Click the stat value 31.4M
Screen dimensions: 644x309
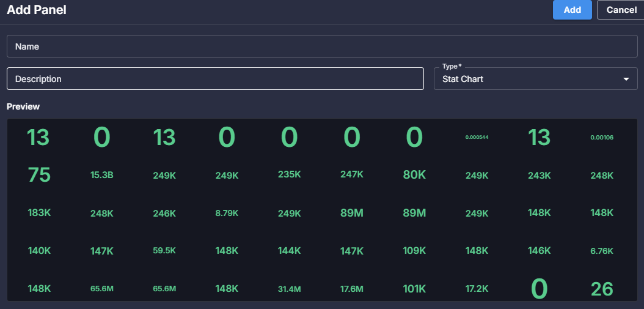(289, 289)
